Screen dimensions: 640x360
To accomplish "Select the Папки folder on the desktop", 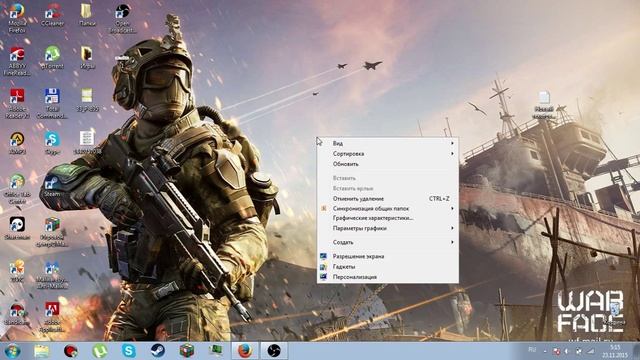I will coord(87,15).
